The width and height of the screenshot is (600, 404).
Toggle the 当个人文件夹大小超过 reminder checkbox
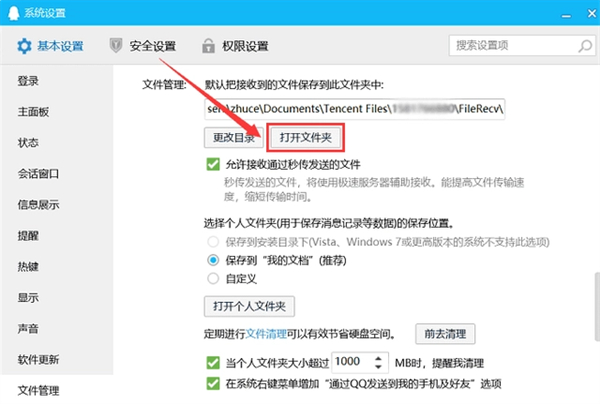[x=212, y=362]
